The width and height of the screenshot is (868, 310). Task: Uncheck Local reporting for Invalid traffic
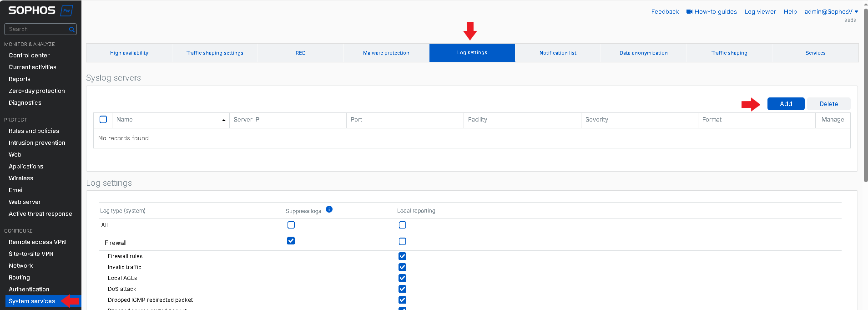coord(402,267)
